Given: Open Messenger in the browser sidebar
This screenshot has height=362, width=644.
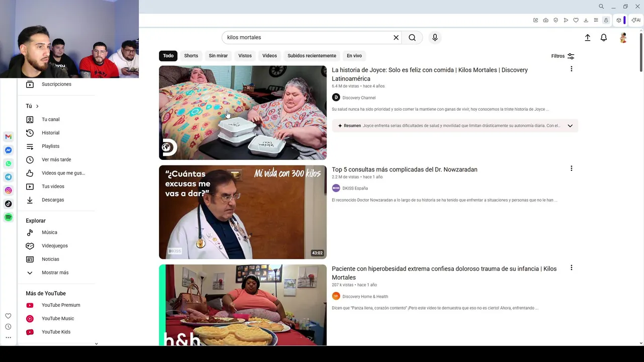Looking at the screenshot, I should click(x=8, y=150).
